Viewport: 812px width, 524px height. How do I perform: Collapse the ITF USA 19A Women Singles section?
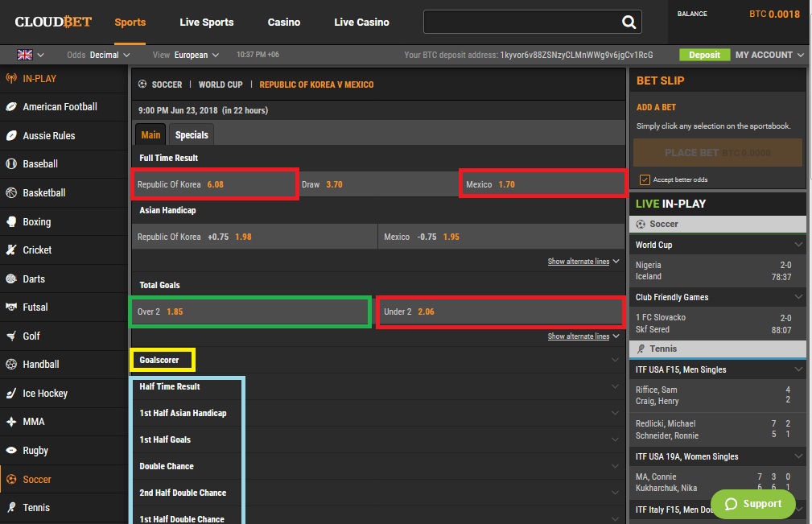(798, 456)
